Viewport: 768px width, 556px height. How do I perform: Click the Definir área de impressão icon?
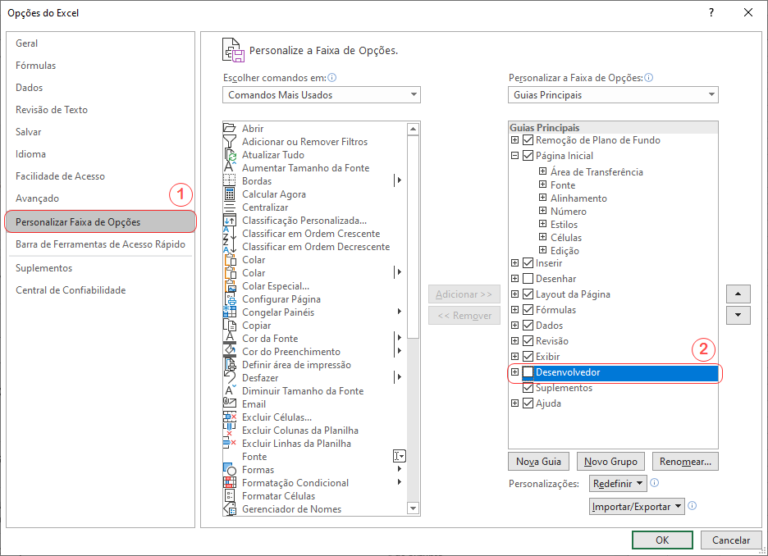[229, 364]
